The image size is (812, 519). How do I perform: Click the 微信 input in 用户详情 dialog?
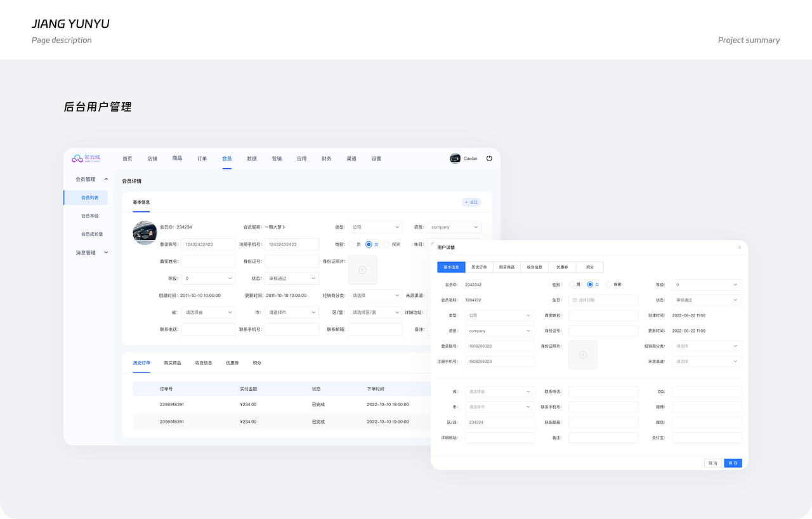(707, 422)
